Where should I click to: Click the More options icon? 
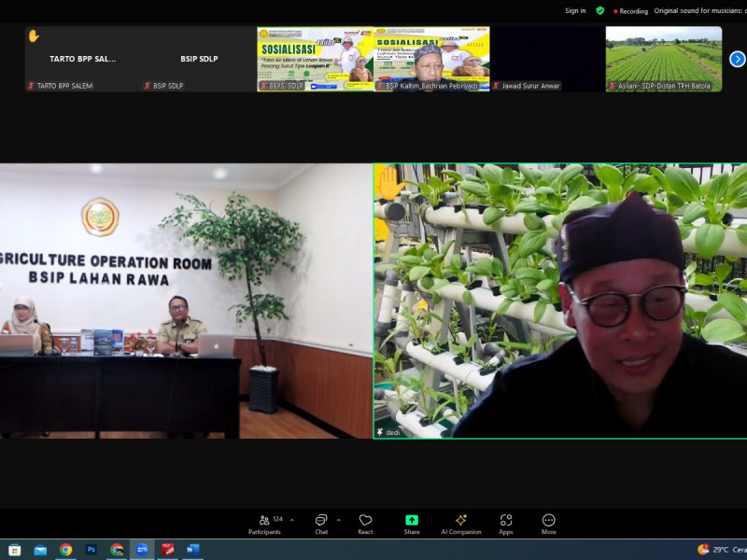pos(549,523)
